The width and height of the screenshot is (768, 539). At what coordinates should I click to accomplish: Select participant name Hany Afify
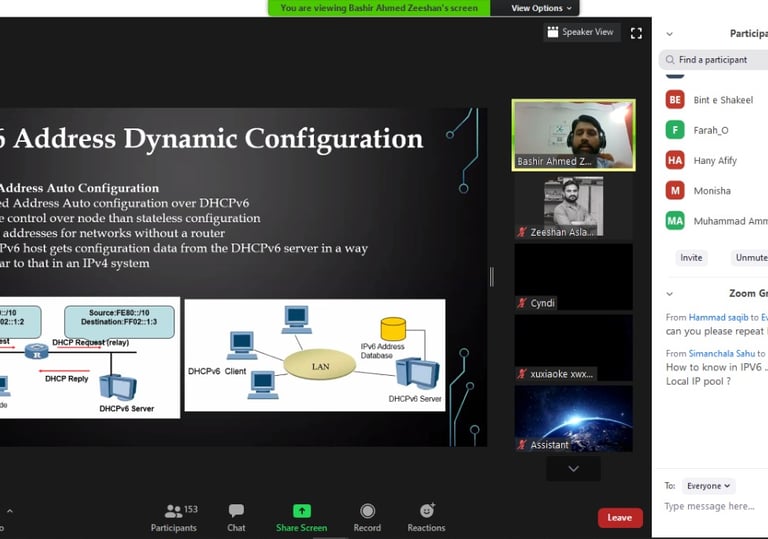[x=715, y=161]
